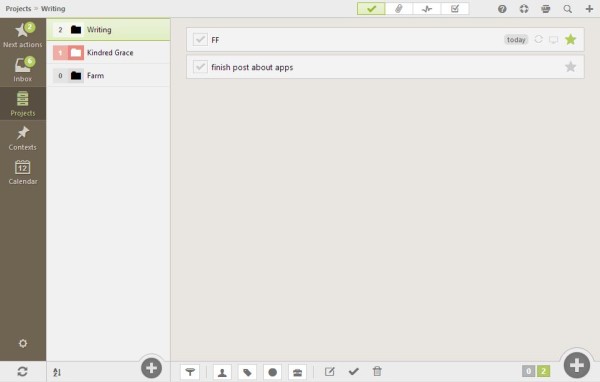Click the Farm project's black folder icon

76,75
